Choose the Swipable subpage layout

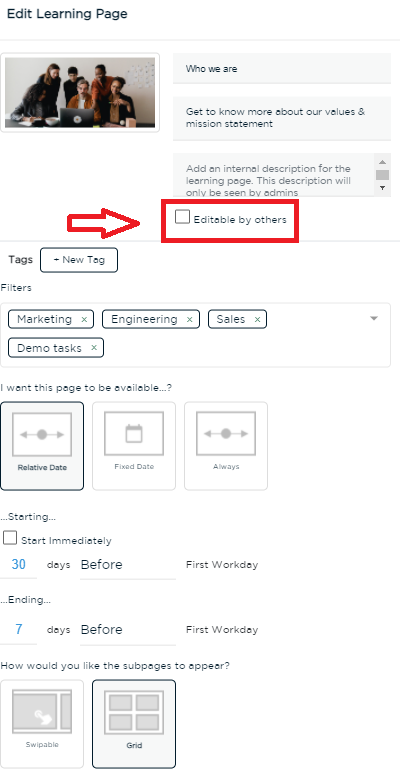point(42,724)
